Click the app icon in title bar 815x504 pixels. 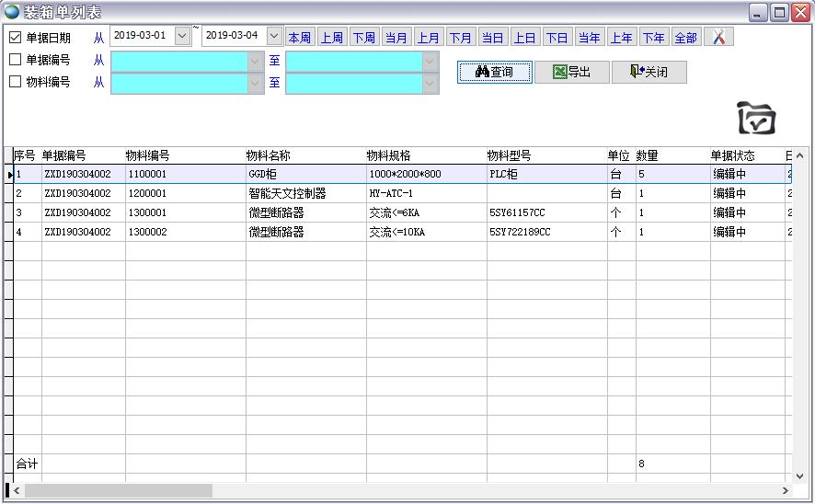click(x=12, y=12)
